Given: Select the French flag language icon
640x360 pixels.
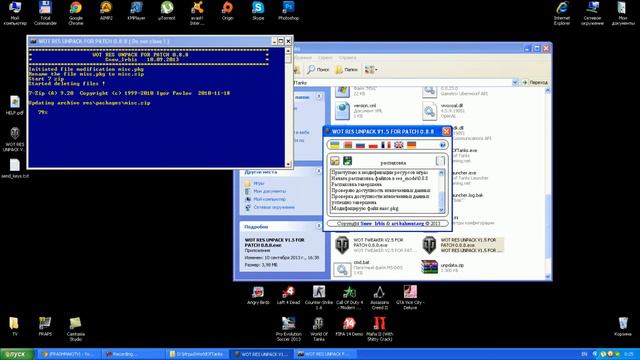Looking at the screenshot, I should pos(386,145).
